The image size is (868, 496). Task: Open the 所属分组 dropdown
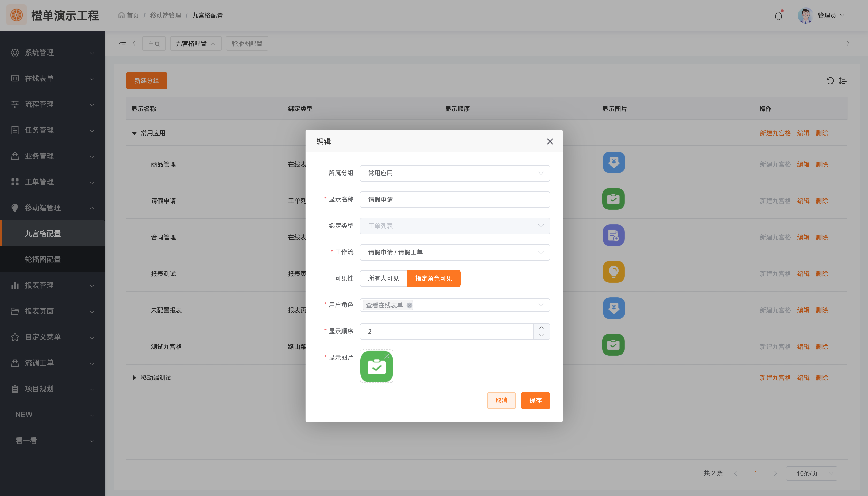(454, 173)
